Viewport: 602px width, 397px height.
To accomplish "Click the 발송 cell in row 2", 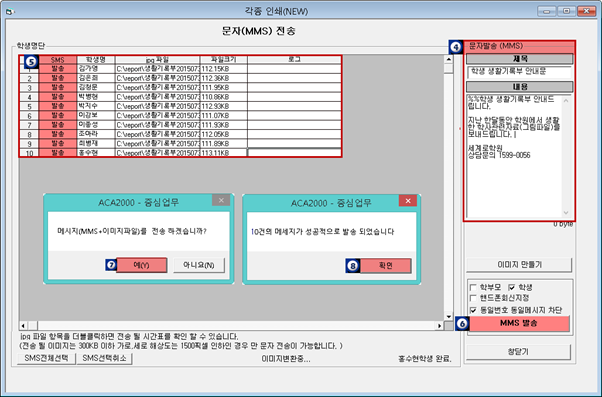I will pos(58,78).
